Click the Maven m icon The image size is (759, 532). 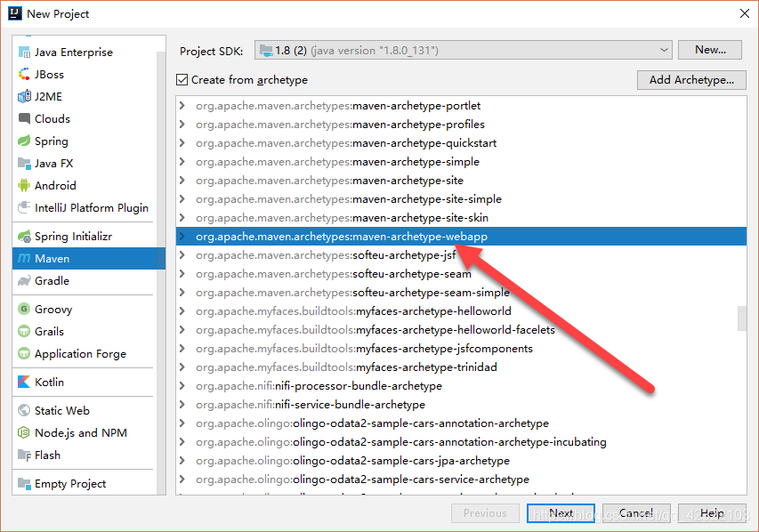click(24, 259)
